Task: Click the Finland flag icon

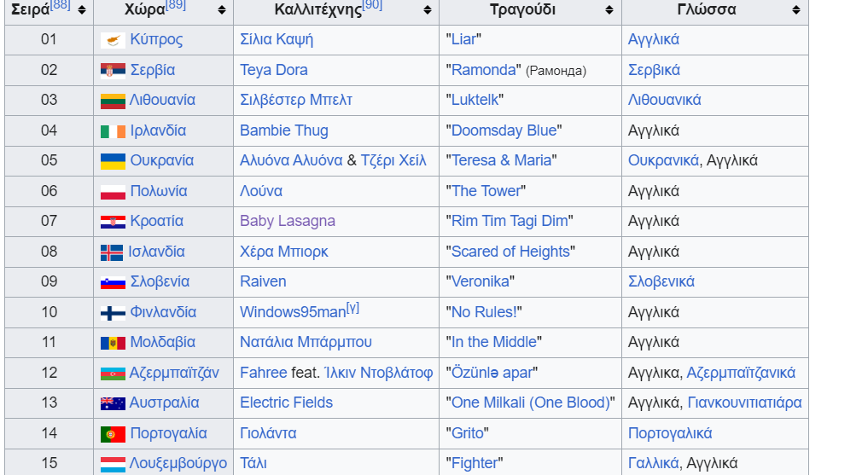Action: click(x=113, y=313)
